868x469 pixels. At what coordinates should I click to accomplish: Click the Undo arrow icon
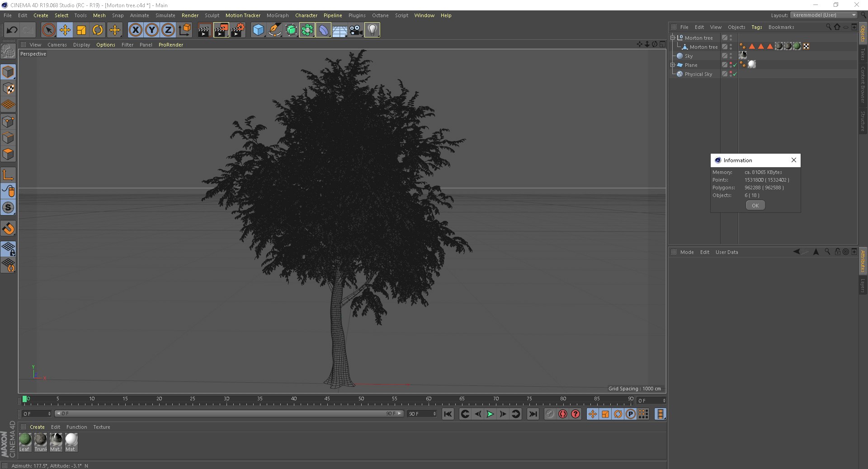click(12, 30)
